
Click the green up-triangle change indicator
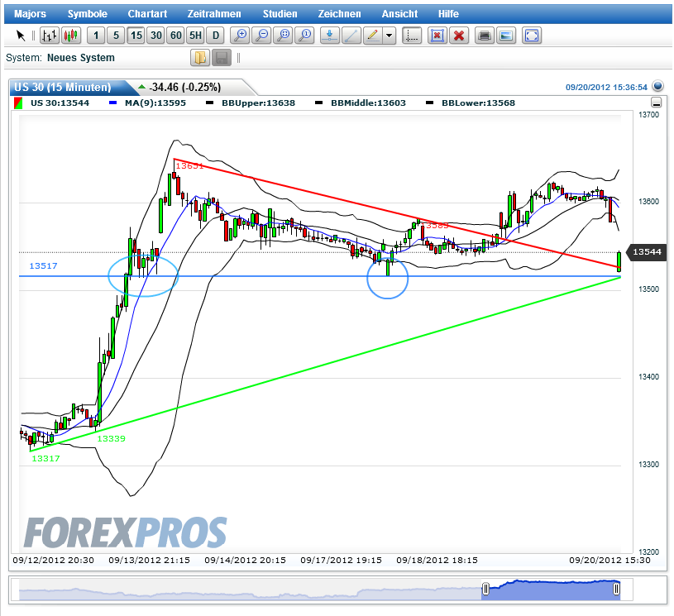pyautogui.click(x=142, y=87)
